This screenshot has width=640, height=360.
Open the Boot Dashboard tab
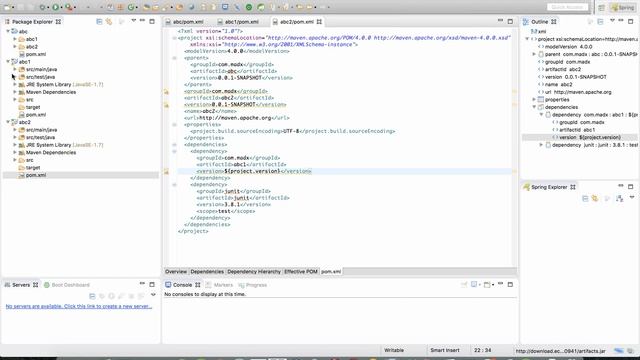pyautogui.click(x=67, y=285)
